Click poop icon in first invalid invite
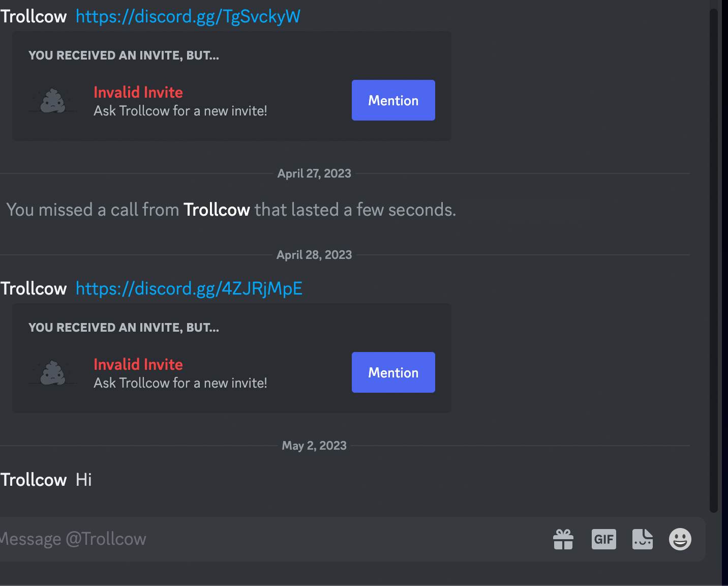Image resolution: width=728 pixels, height=586 pixels. pos(53,101)
